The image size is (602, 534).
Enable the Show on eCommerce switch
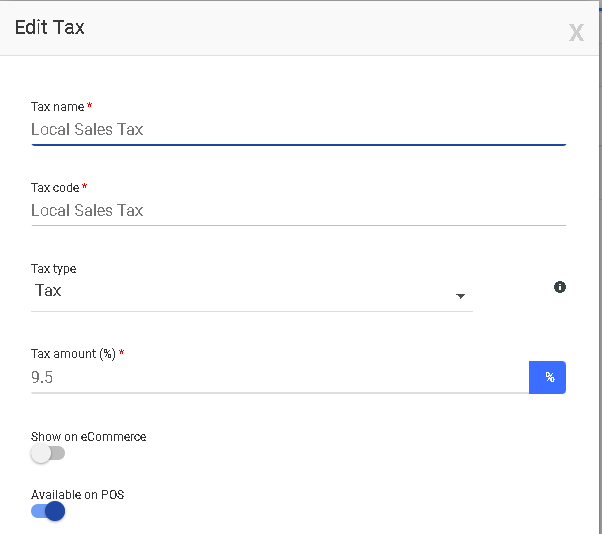48,454
